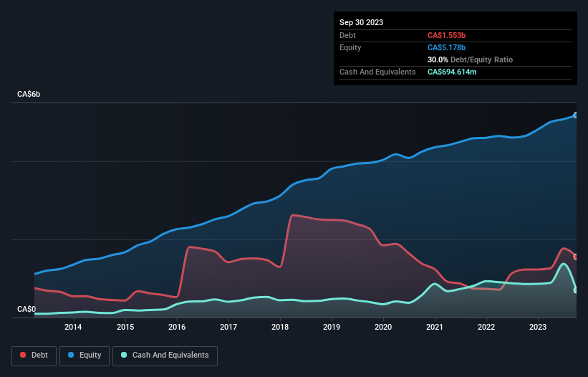Click the CA$5.178b equity value
The height and width of the screenshot is (377, 588).
pos(446,47)
